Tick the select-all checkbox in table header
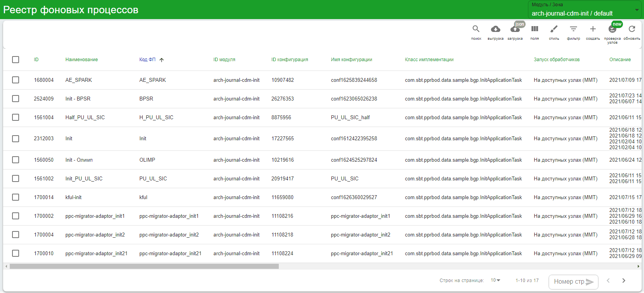644x293 pixels. pos(16,60)
